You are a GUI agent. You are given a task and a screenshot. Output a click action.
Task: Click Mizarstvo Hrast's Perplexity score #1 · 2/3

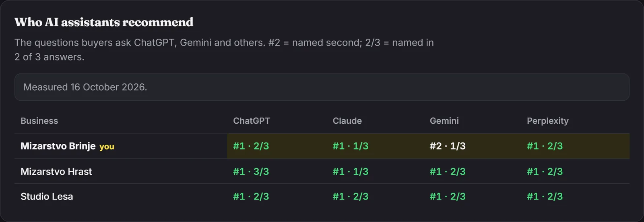pyautogui.click(x=545, y=172)
